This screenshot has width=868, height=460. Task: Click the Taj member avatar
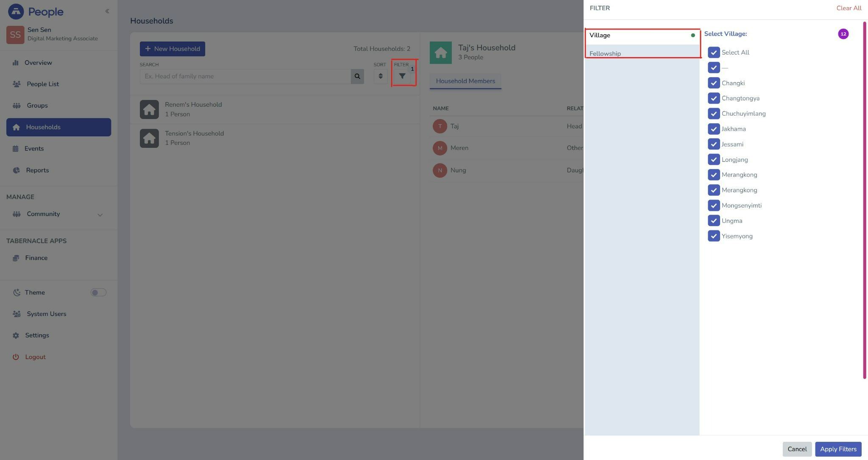pos(440,126)
